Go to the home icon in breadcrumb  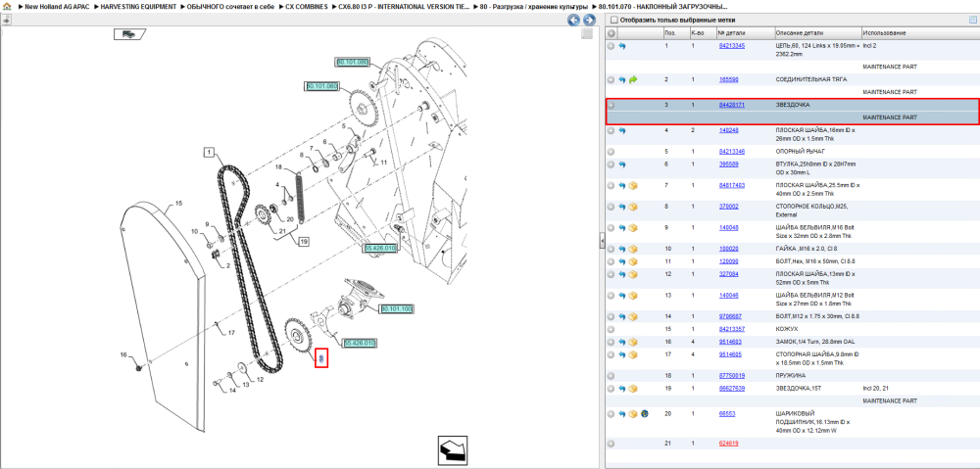click(7, 6)
